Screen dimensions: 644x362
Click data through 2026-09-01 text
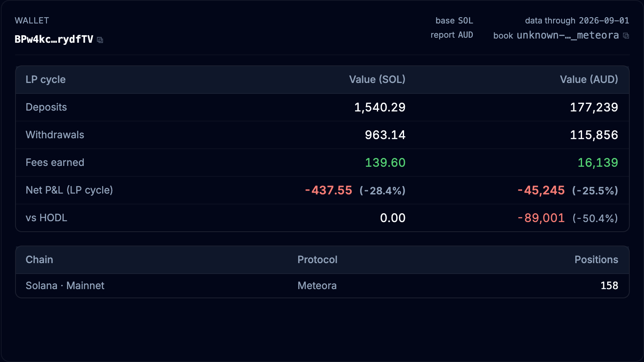point(577,21)
